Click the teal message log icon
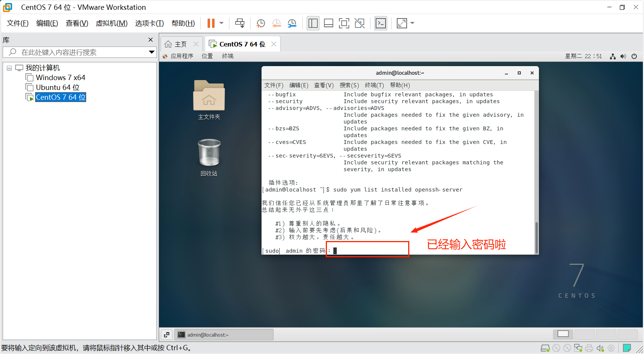Image resolution: width=644 pixels, height=354 pixels. [627, 348]
